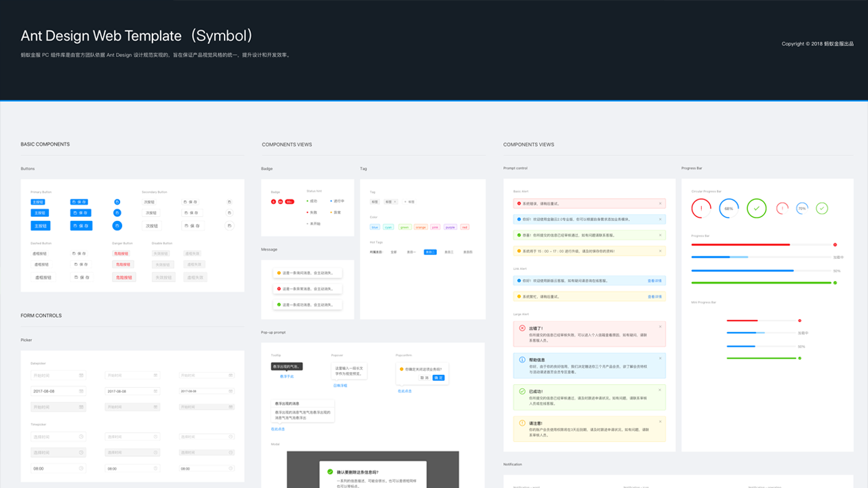Click the Copyright © 2018 蚂蚁金服出品 text
868x488 pixels.
817,44
